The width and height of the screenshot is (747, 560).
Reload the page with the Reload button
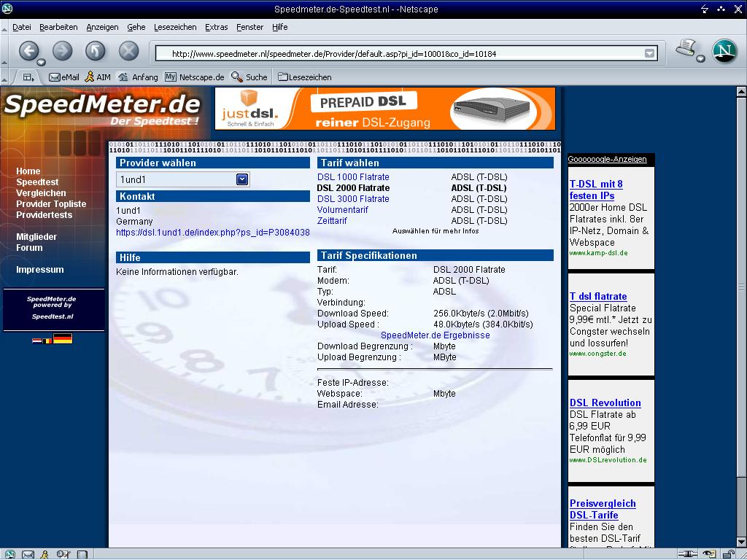[x=96, y=51]
